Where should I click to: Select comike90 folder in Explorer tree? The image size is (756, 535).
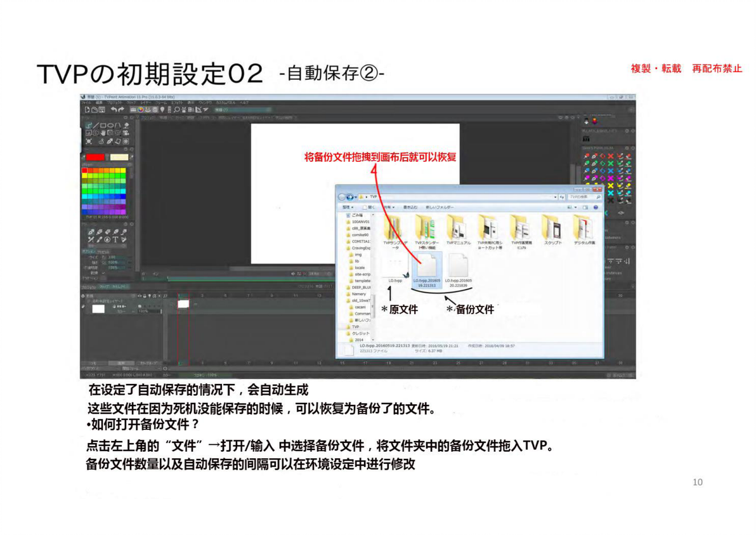[x=357, y=235]
